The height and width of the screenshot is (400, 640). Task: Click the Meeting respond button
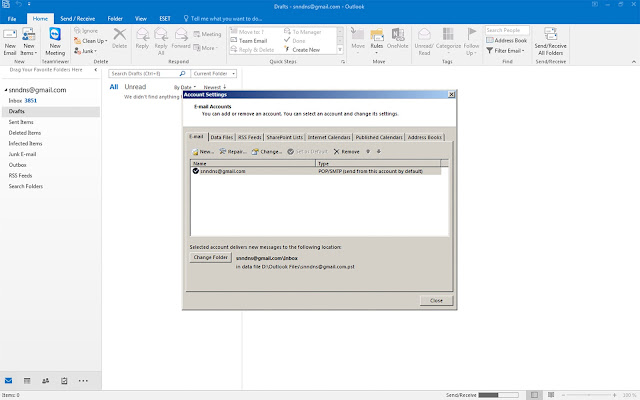click(207, 34)
